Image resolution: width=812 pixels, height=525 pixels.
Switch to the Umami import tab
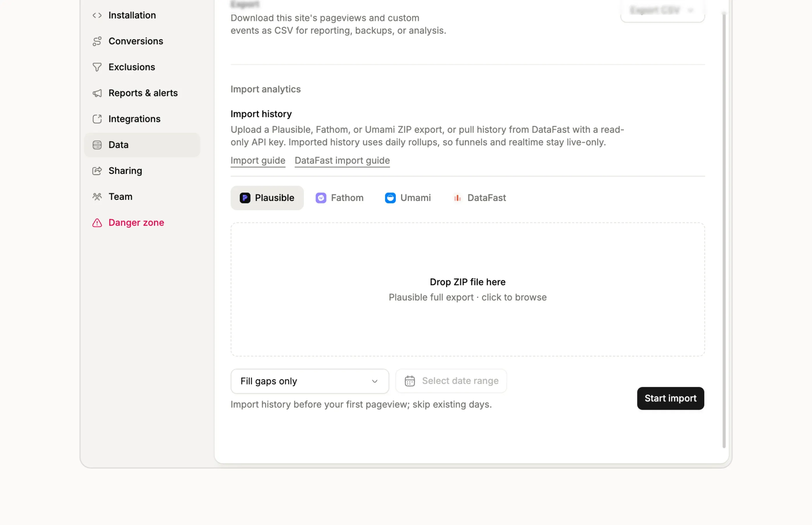(x=408, y=198)
